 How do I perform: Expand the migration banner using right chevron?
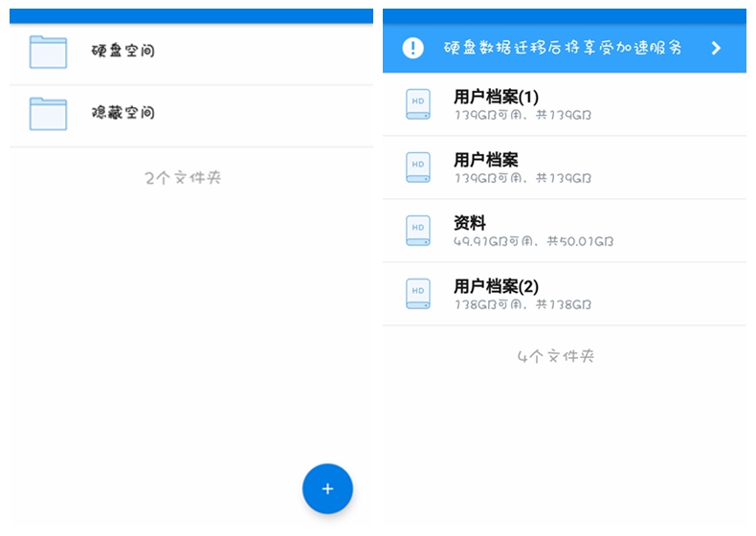pyautogui.click(x=716, y=48)
